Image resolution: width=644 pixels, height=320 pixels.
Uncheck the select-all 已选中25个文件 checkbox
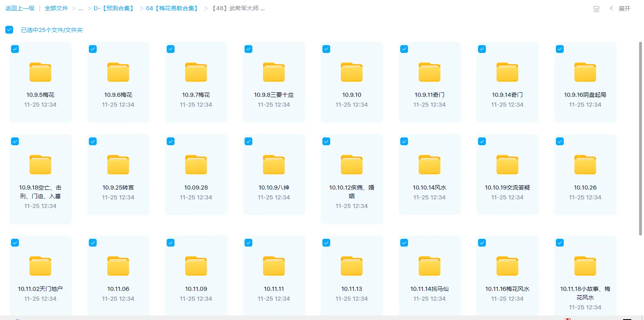pos(9,30)
